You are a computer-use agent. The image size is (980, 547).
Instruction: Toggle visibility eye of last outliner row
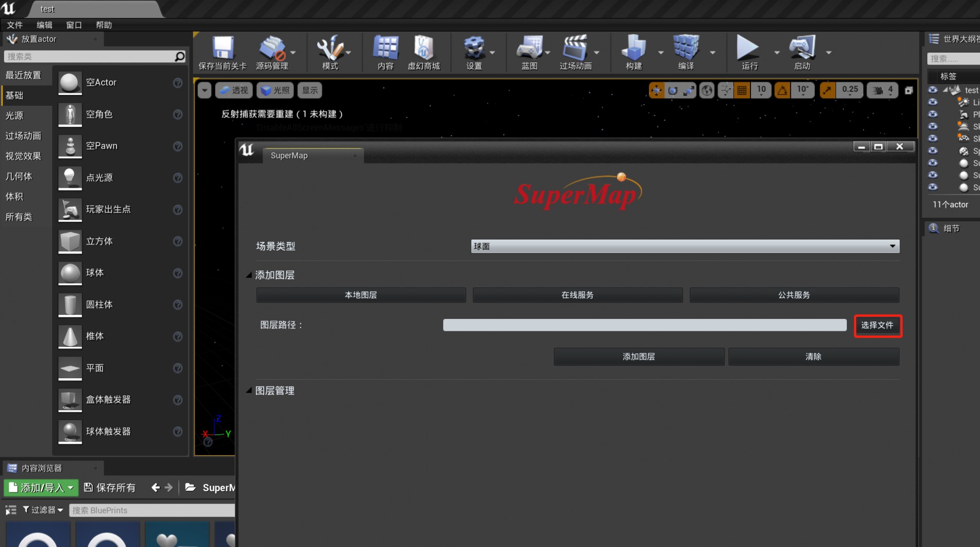tap(933, 187)
